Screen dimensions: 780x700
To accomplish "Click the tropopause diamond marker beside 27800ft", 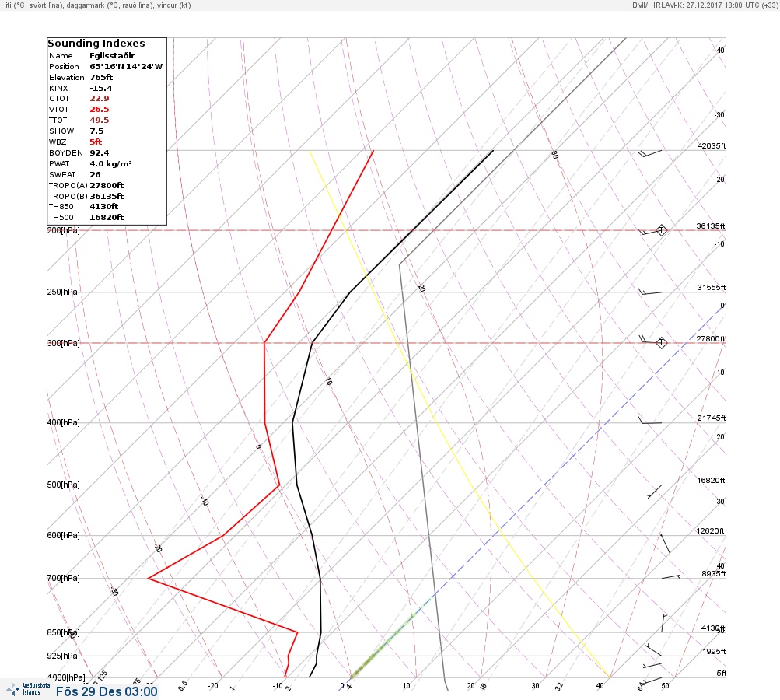I will coord(661,342).
